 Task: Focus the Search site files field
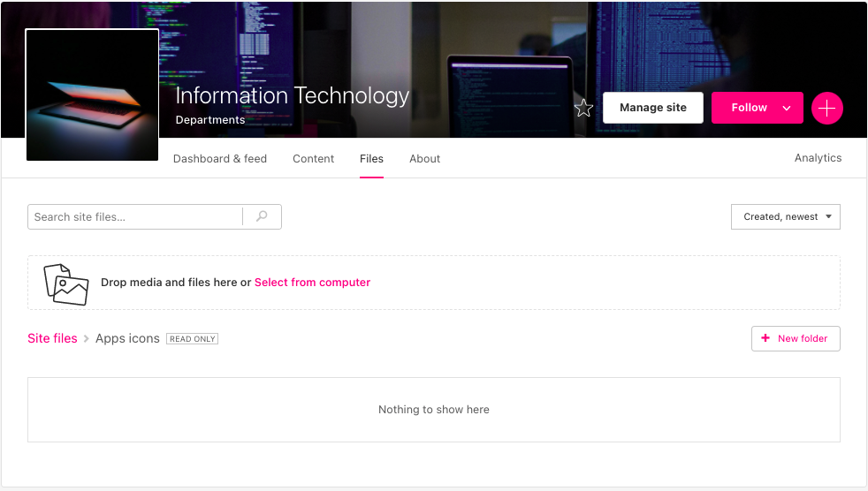[135, 216]
